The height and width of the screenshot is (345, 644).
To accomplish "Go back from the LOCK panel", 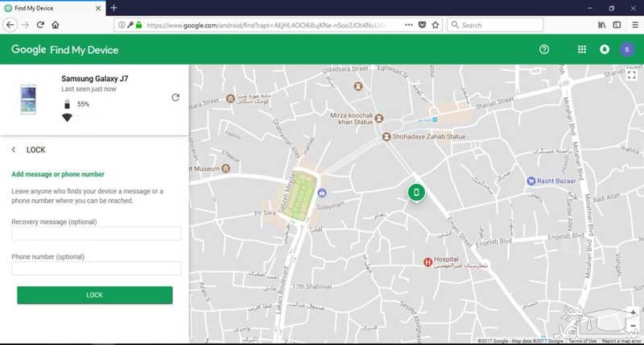I will click(14, 150).
